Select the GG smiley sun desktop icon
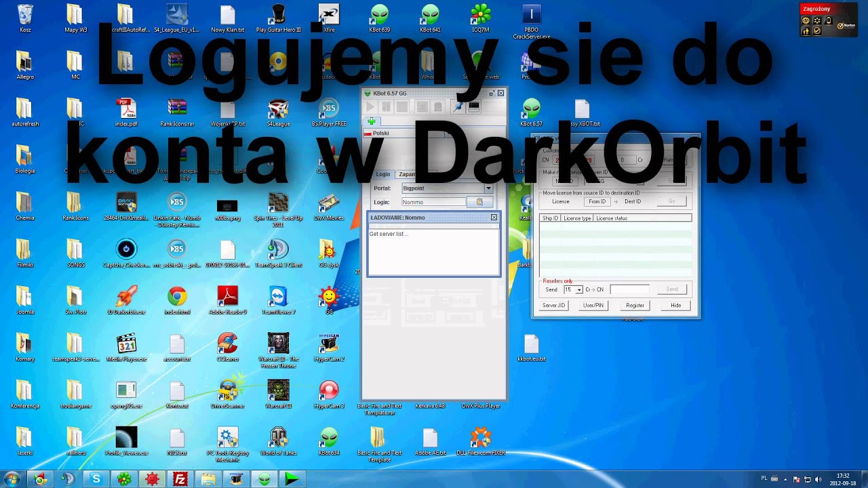Screen dimensions: 868x488 pyautogui.click(x=329, y=300)
